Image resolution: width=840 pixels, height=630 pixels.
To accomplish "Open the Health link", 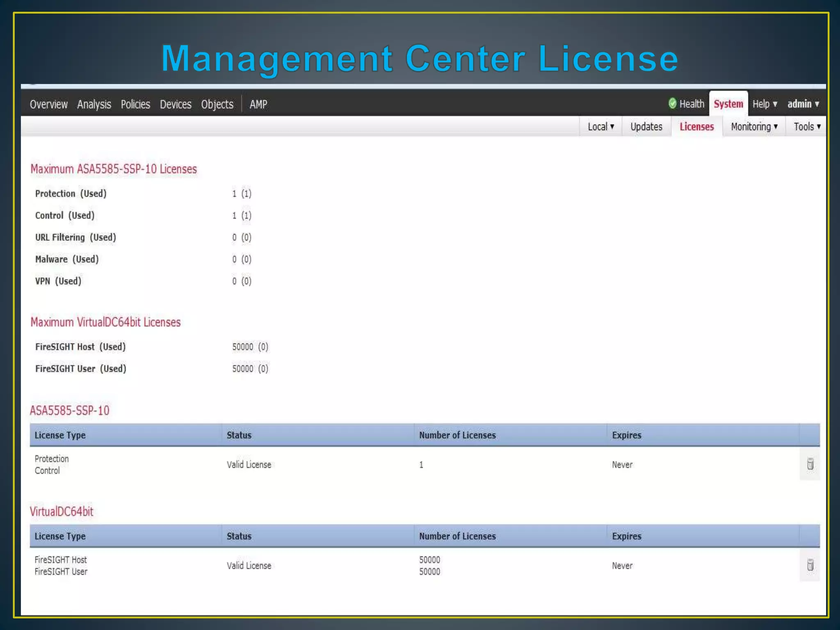I will coord(692,104).
